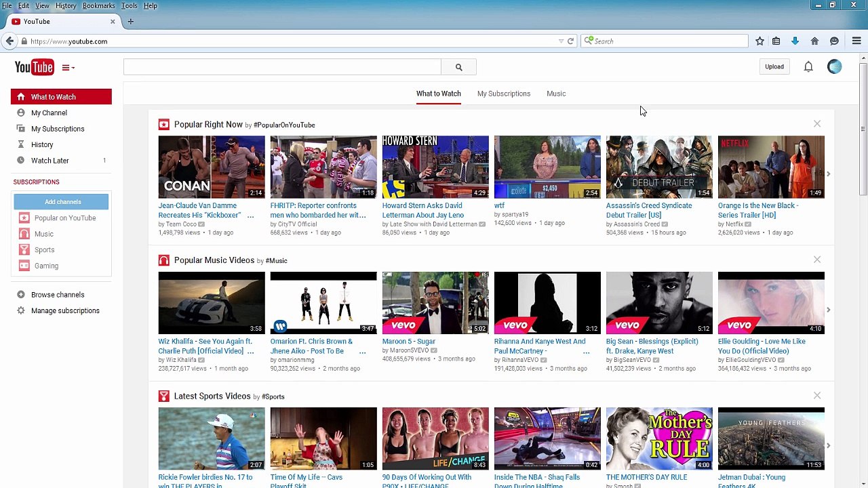This screenshot has width=868, height=488.
Task: Click the Popular Music Videos headphone icon
Action: 163,260
